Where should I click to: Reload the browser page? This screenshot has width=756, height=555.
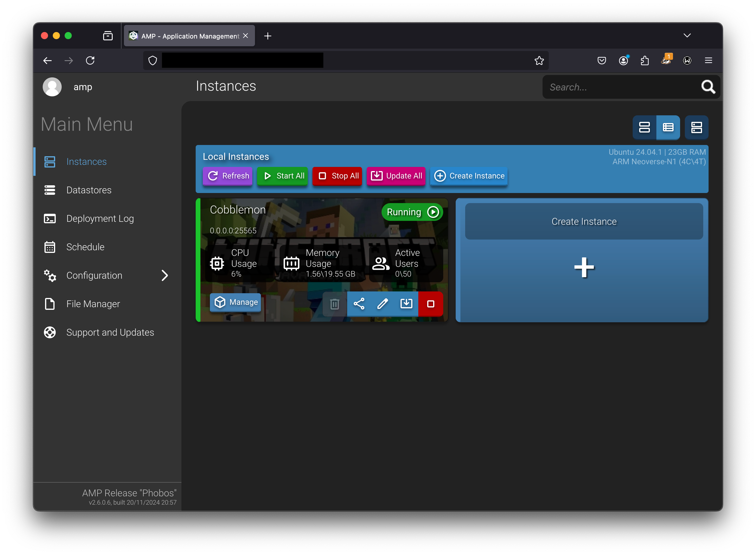90,60
